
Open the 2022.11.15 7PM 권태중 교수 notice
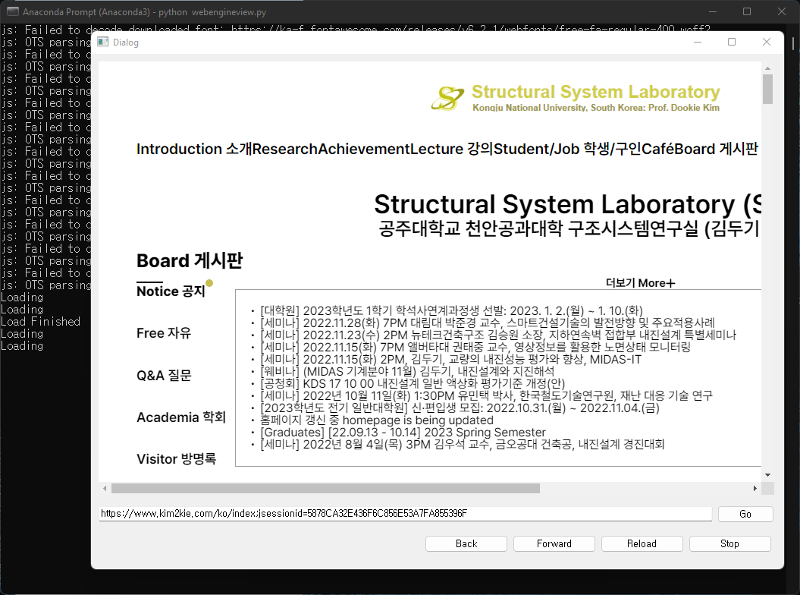coord(475,348)
